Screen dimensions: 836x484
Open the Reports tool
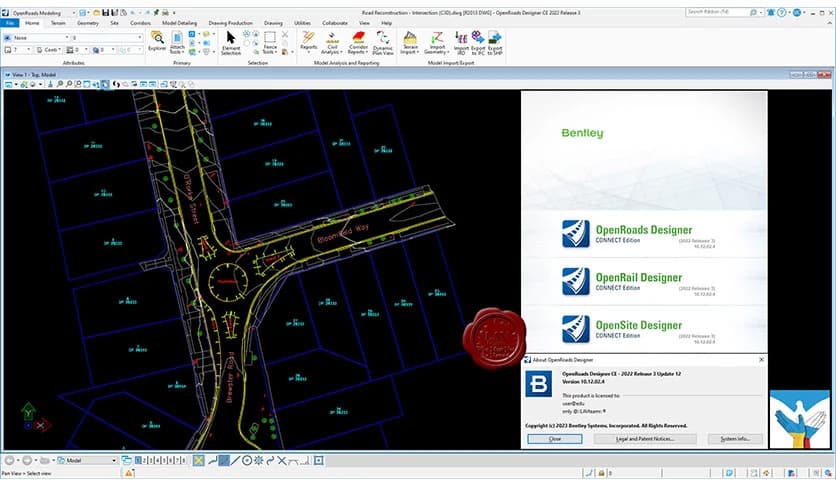309,40
